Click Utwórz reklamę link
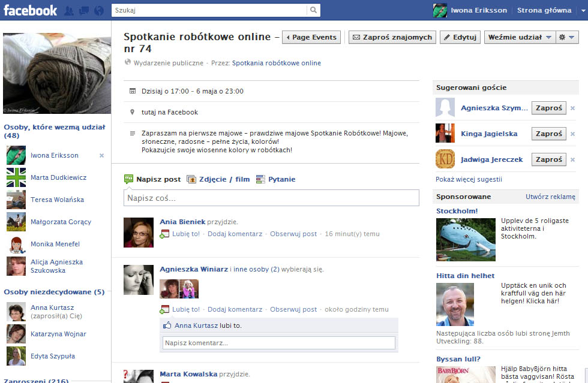This screenshot has height=383, width=588. 550,197
